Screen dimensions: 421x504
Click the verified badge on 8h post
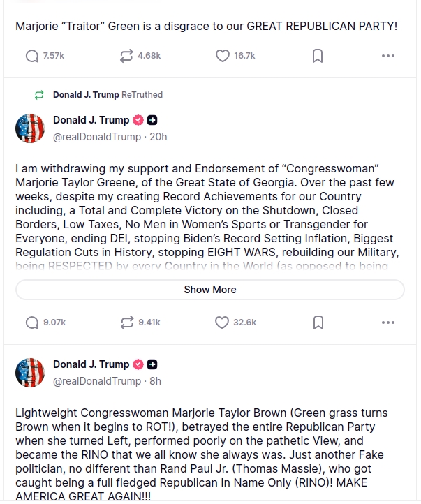[x=138, y=364]
